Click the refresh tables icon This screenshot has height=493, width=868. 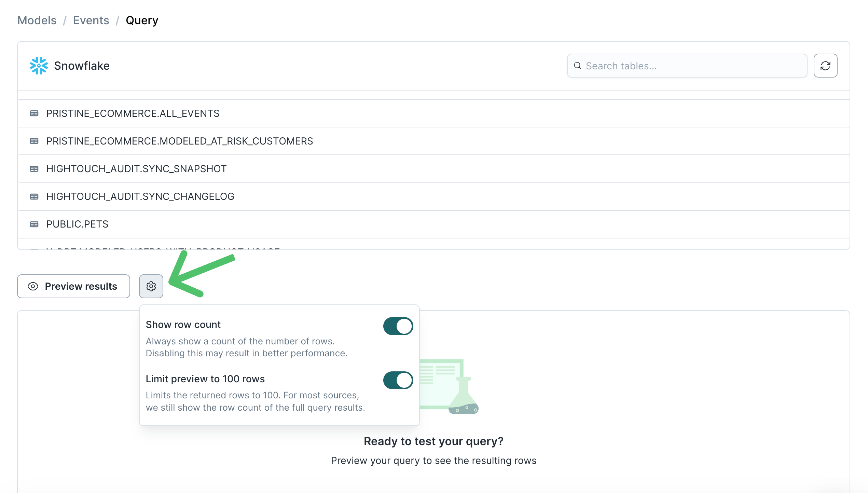coord(826,66)
